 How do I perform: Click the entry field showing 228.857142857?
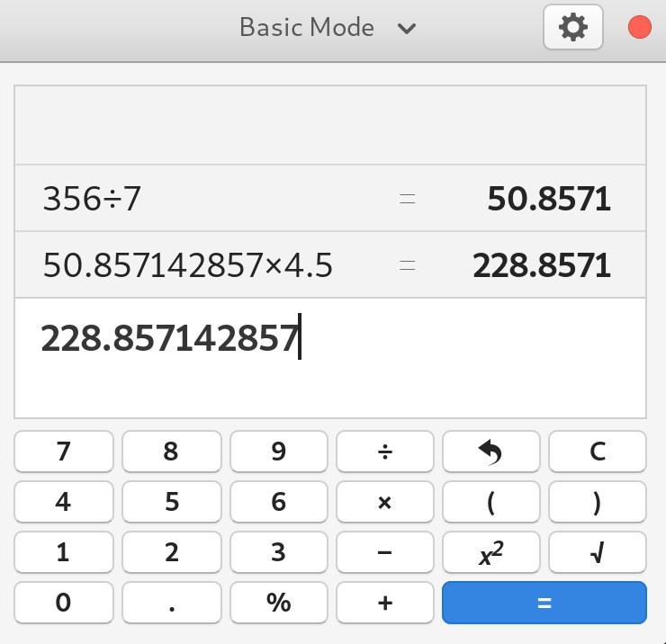tap(330, 358)
